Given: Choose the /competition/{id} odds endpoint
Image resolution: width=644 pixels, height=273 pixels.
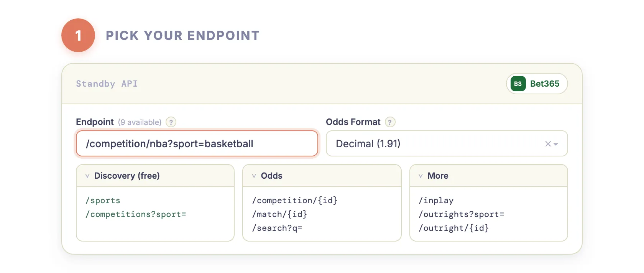Looking at the screenshot, I should (x=295, y=200).
